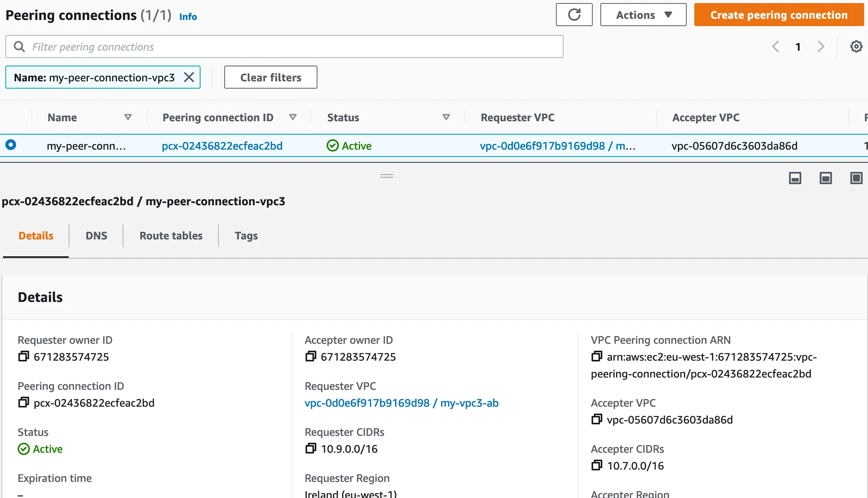Screen dimensions: 868x498
Task: Sort by the Name column arrow
Action: pyautogui.click(x=128, y=117)
